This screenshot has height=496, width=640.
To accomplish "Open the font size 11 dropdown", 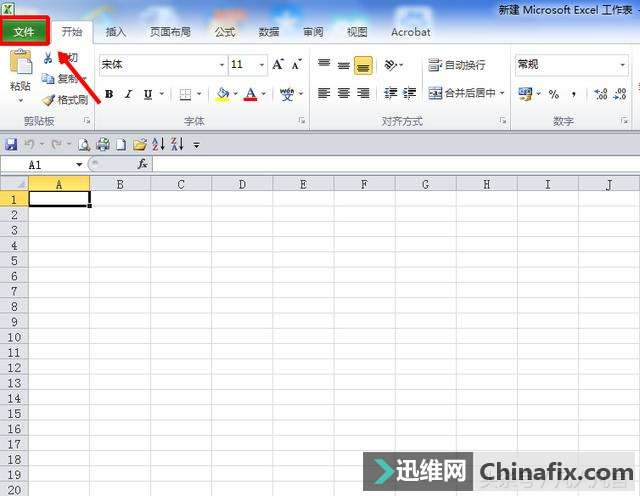I will tap(261, 65).
